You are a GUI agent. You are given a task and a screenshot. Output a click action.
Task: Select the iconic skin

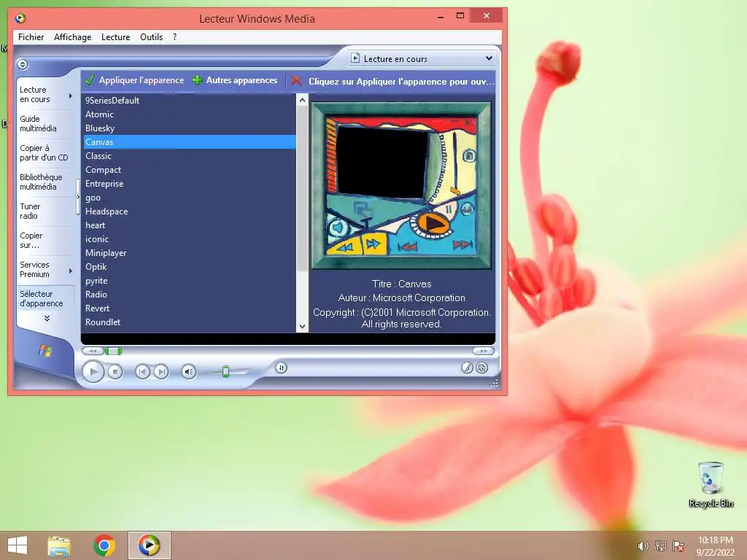[x=190, y=239]
